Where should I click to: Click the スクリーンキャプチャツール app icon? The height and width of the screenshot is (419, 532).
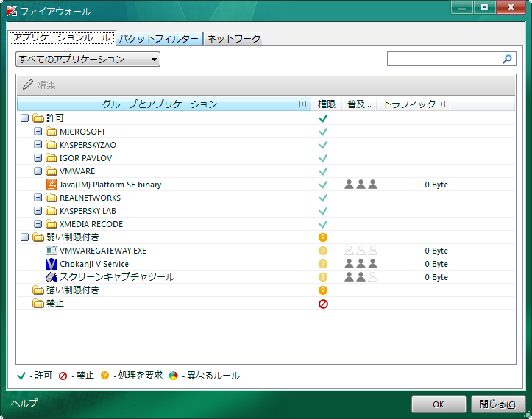tap(52, 277)
